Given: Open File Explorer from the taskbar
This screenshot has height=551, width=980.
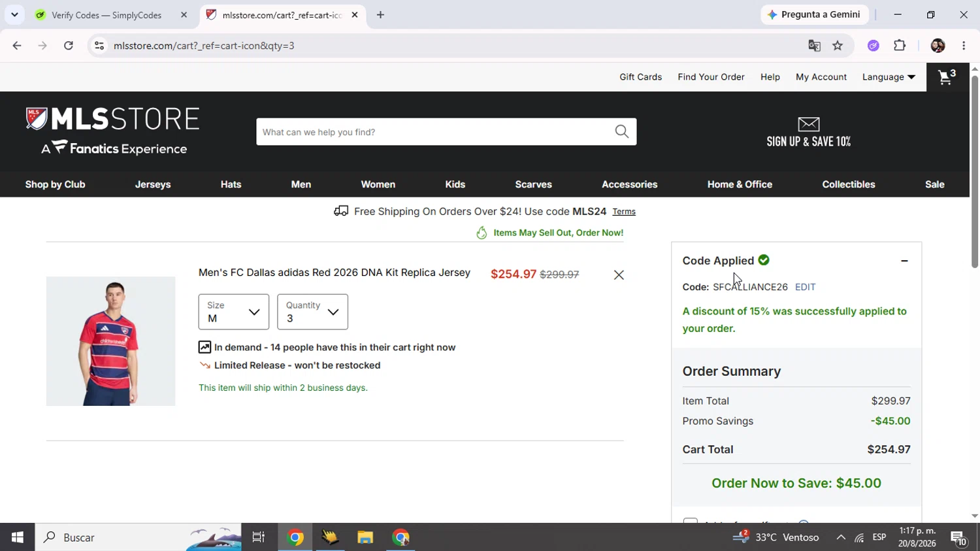Looking at the screenshot, I should (x=365, y=537).
